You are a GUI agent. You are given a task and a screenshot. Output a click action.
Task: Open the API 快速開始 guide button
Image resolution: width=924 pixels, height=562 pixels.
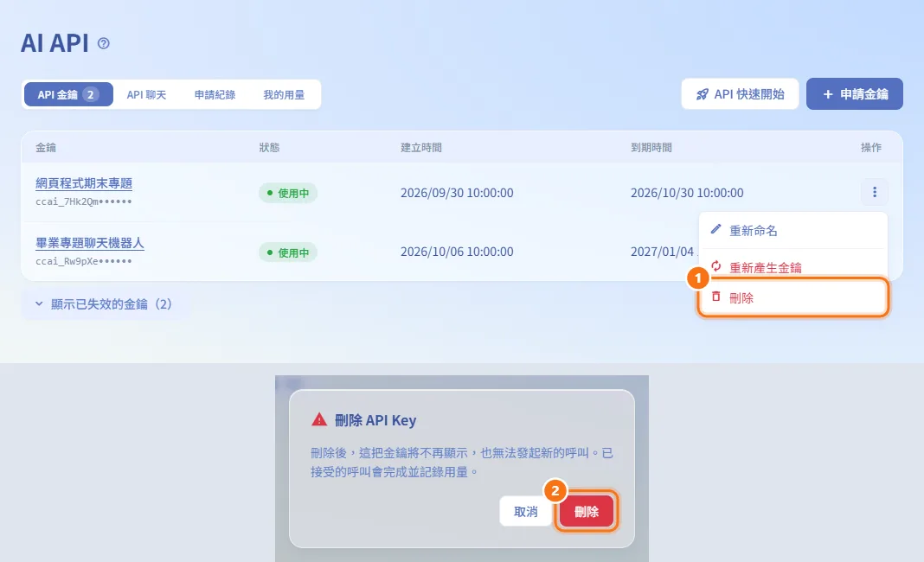click(x=740, y=94)
